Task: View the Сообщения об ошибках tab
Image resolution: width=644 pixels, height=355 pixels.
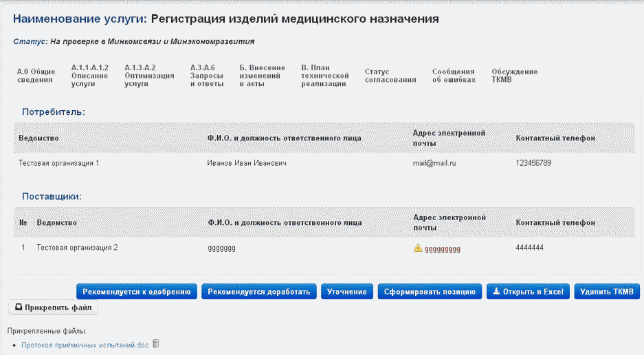Action: (x=454, y=76)
